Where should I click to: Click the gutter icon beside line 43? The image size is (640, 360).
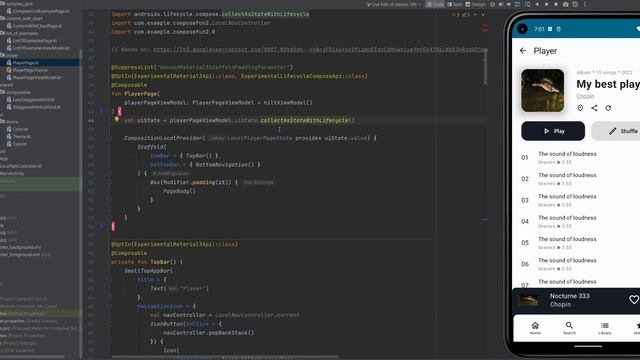tap(102, 111)
